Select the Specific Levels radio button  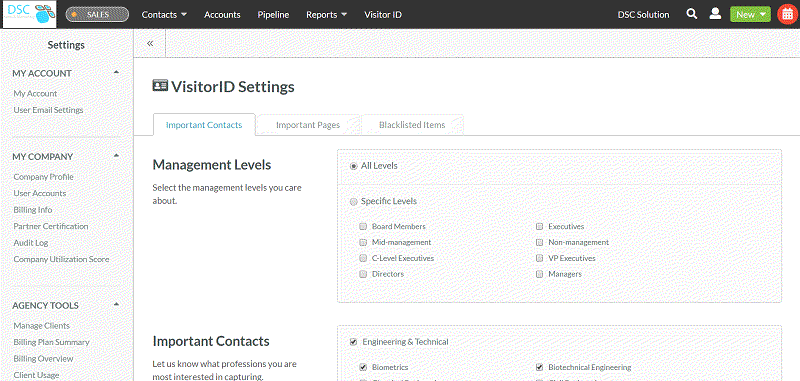(353, 201)
